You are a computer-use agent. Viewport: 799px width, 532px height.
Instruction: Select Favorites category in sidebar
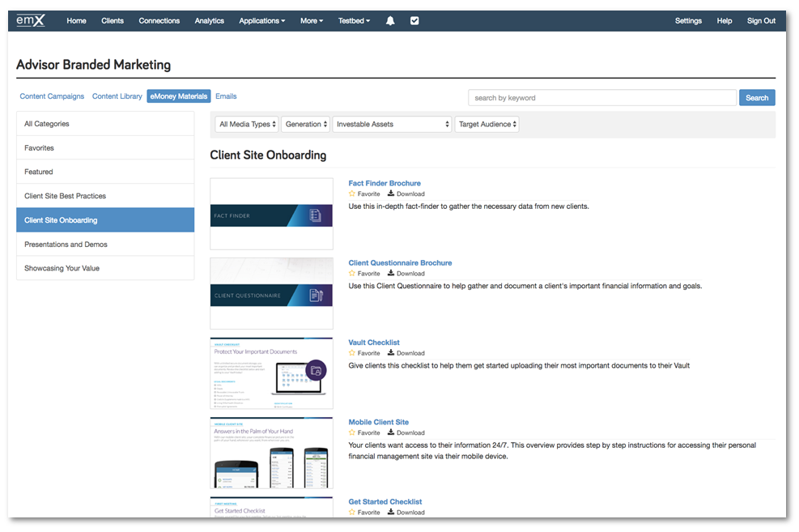pos(105,147)
